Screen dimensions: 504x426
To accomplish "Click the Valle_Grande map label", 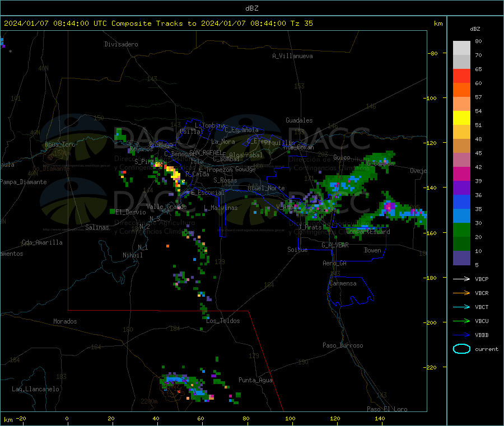I will (166, 207).
